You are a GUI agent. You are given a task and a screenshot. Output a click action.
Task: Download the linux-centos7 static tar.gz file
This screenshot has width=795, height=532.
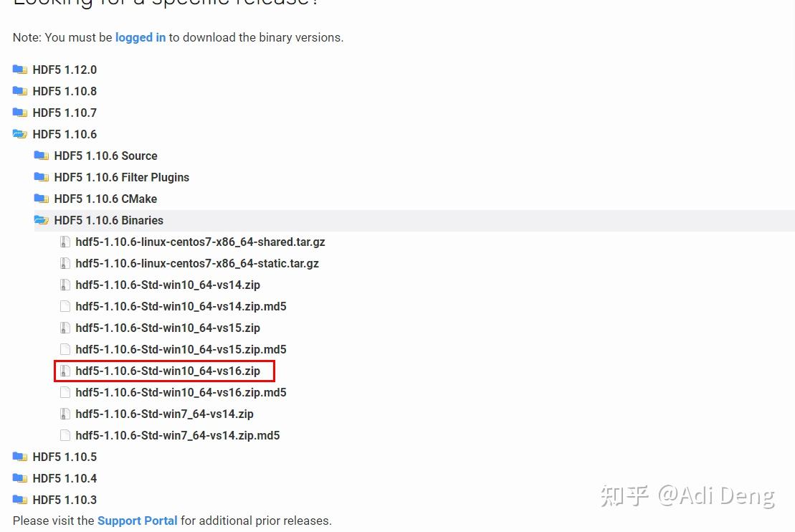[x=197, y=263]
